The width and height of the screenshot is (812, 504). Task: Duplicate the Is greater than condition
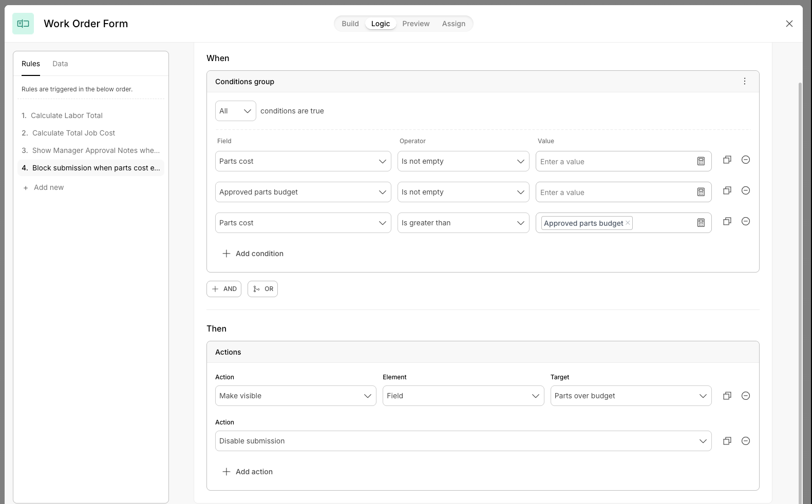pos(727,221)
